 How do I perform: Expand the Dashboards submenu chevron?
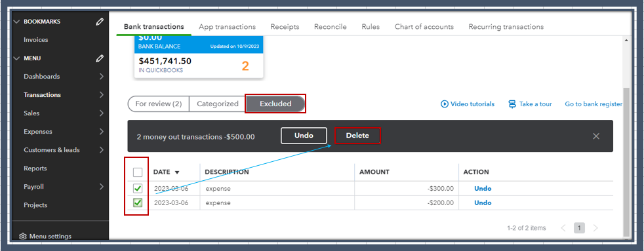pos(102,77)
